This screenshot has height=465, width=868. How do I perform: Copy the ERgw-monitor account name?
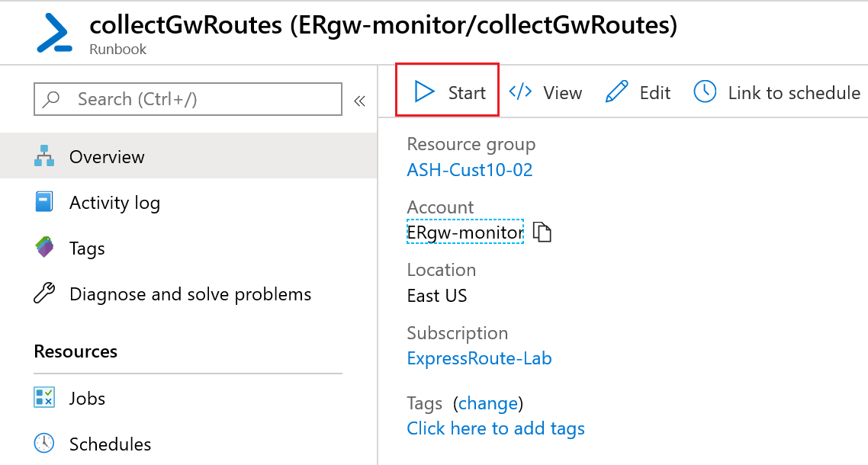542,232
